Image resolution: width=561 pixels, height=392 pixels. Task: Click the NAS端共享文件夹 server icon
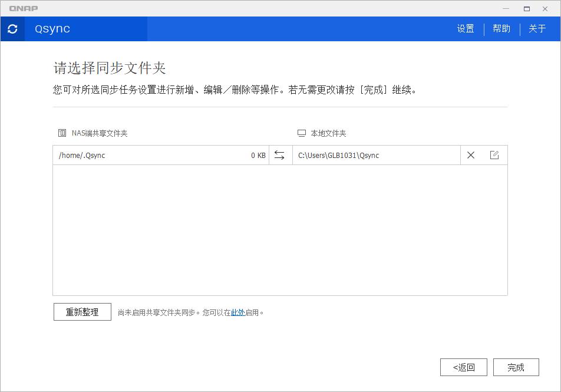[62, 133]
